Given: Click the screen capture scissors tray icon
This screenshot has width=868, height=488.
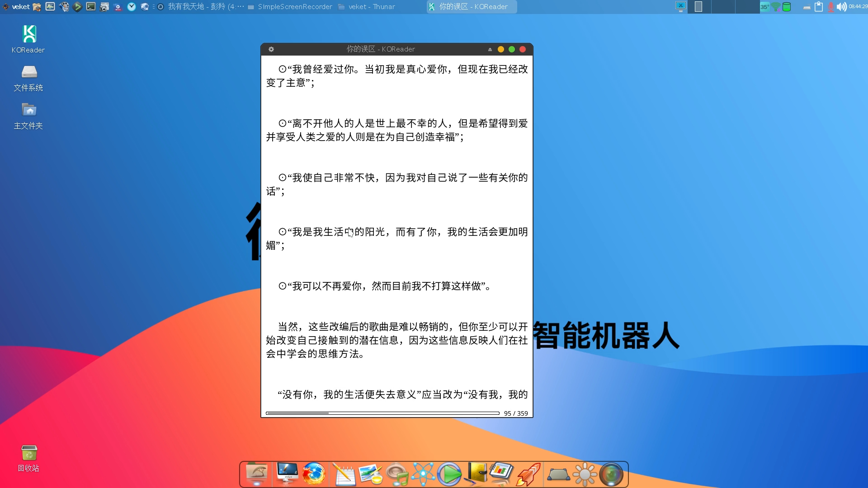Looking at the screenshot, I should point(681,6).
